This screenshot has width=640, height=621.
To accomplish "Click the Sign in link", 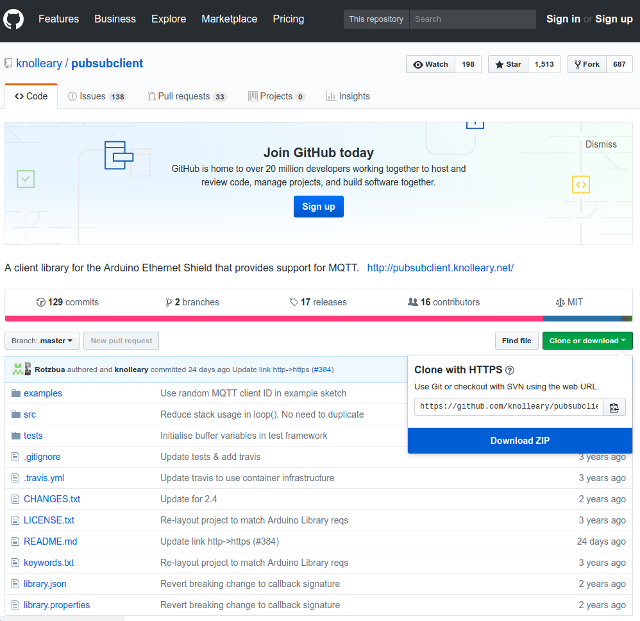I will [x=563, y=19].
